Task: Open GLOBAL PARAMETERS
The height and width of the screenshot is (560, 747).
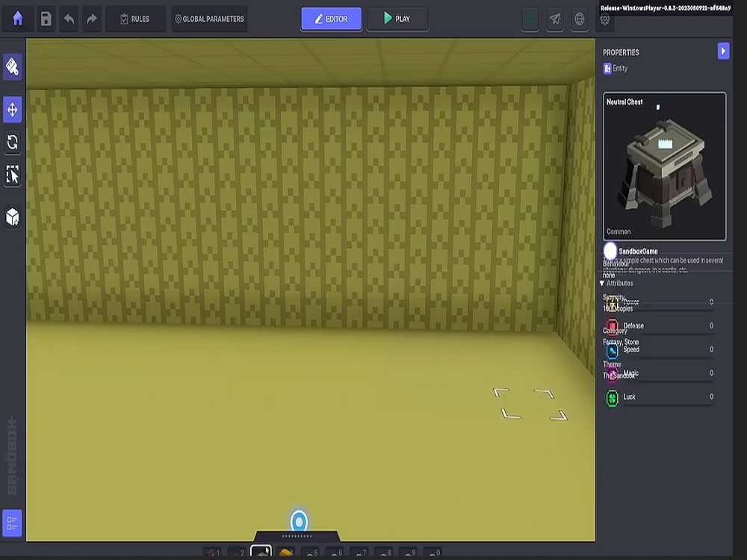Action: coord(209,19)
